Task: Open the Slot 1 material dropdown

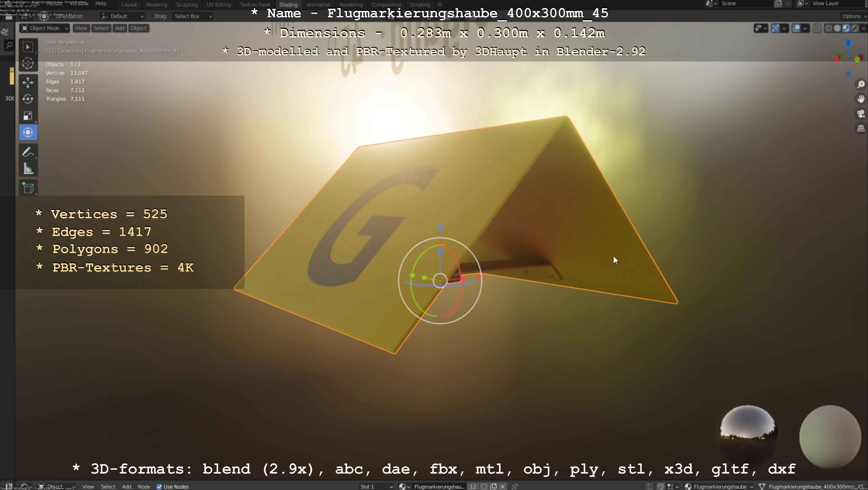Action: 376,487
